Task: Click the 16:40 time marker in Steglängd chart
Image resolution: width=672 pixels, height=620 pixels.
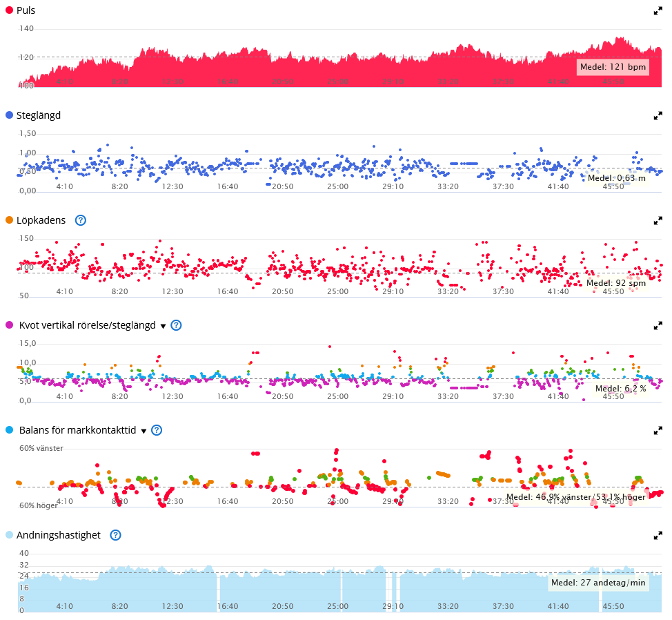Action: tap(228, 186)
